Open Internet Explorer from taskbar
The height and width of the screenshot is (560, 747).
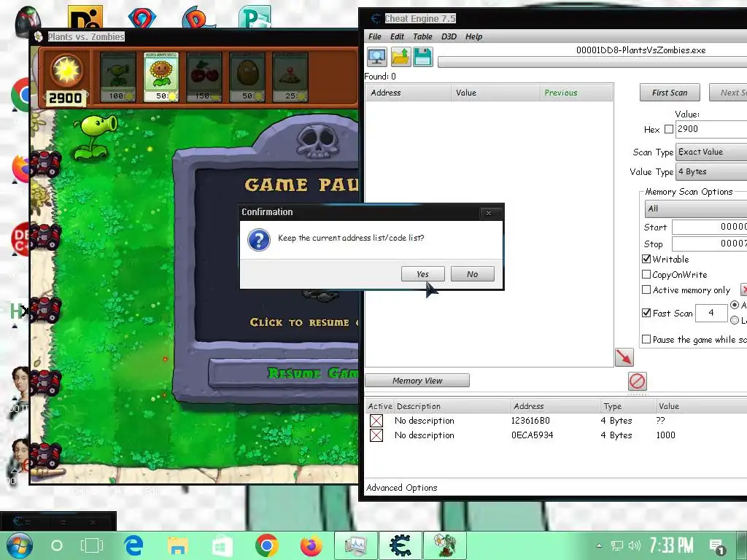point(134,545)
